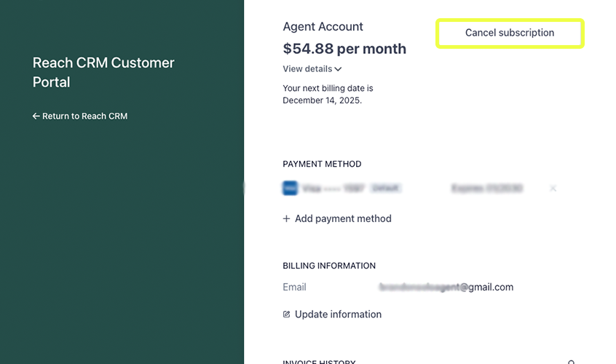Viewport: 616px width, 364px height.
Task: Click the billing email address ending gmail.com
Action: coord(446,288)
